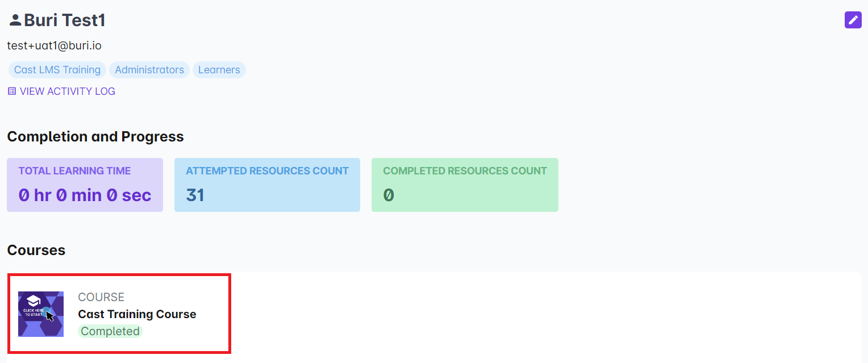Click the purple edit pencil icon

[x=853, y=20]
